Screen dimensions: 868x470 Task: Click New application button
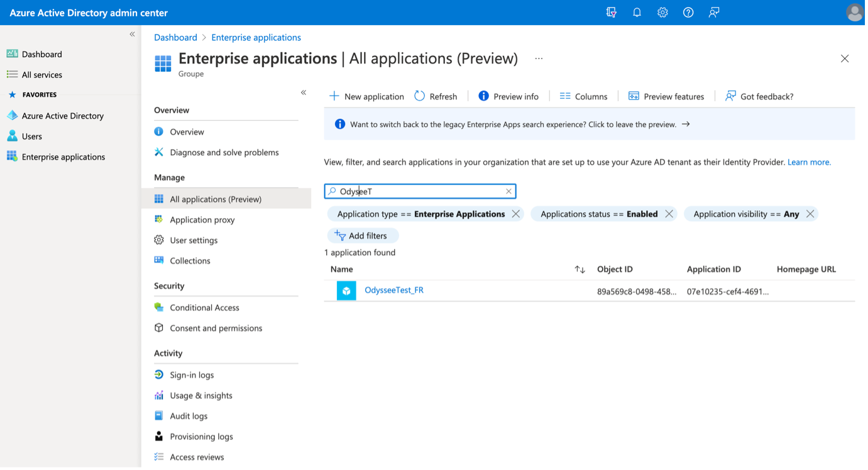pos(366,96)
